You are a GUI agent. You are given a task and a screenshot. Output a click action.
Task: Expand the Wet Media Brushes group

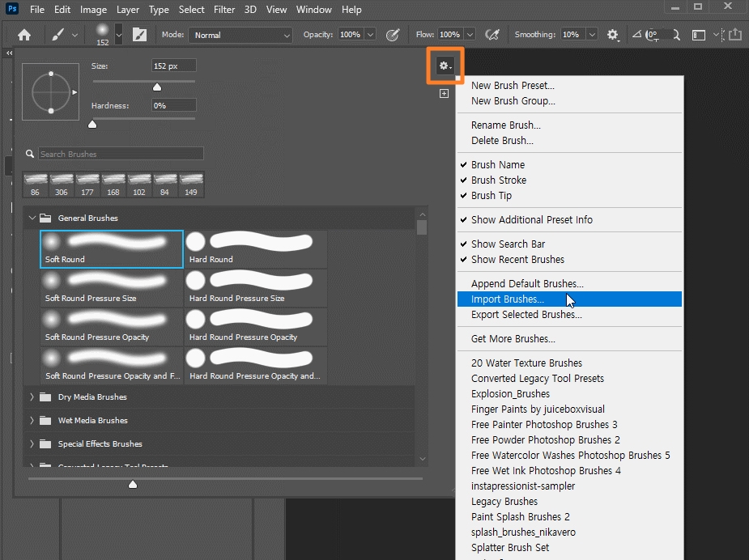32,420
